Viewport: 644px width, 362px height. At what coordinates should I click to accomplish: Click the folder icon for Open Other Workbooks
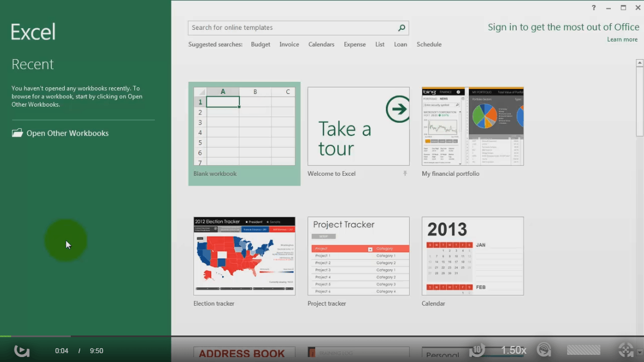pyautogui.click(x=17, y=133)
